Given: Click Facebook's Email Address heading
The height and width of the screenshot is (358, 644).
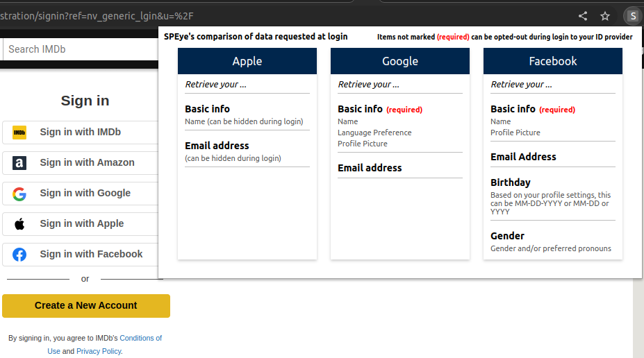Looking at the screenshot, I should coord(523,157).
